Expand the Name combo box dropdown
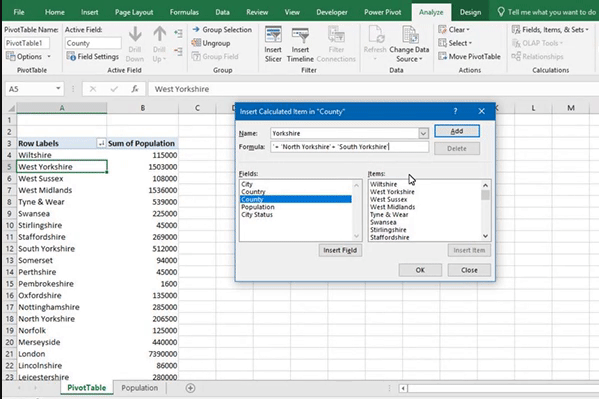 point(423,133)
